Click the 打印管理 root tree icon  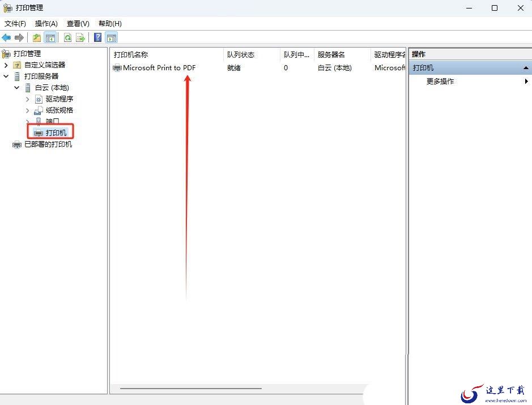[6, 54]
